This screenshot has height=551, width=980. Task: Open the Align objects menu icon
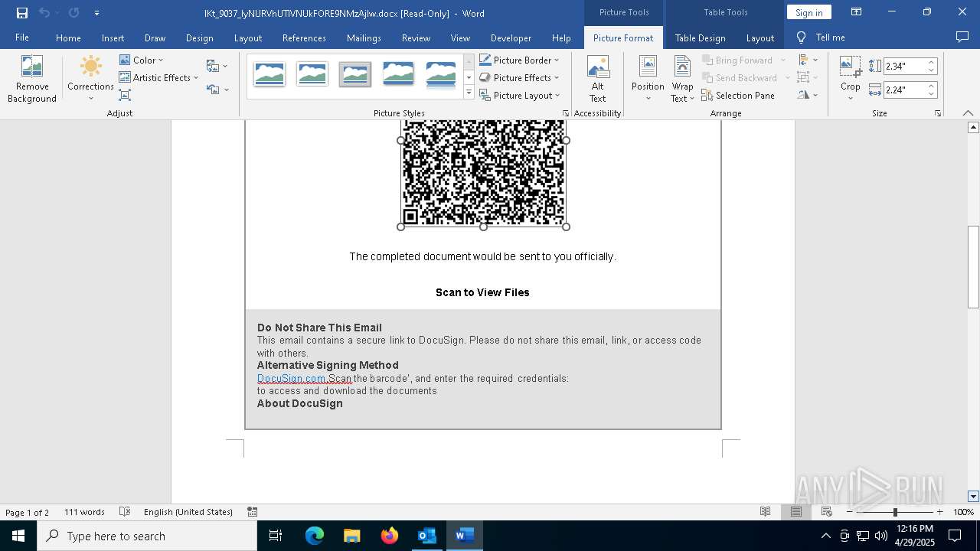click(x=807, y=60)
